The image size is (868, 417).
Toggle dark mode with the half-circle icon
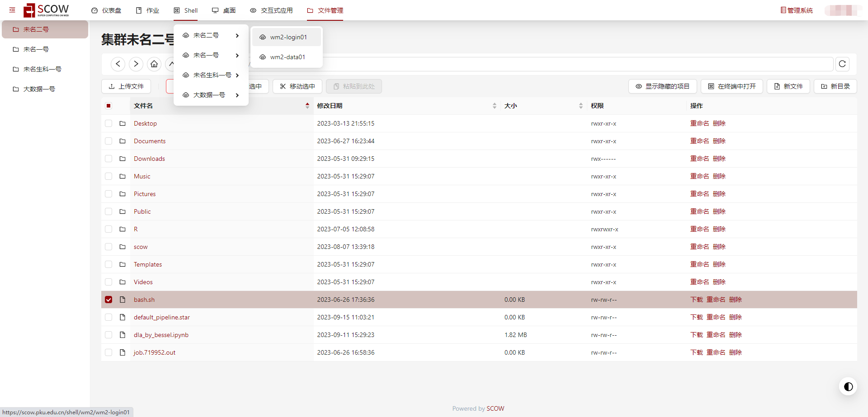point(848,386)
